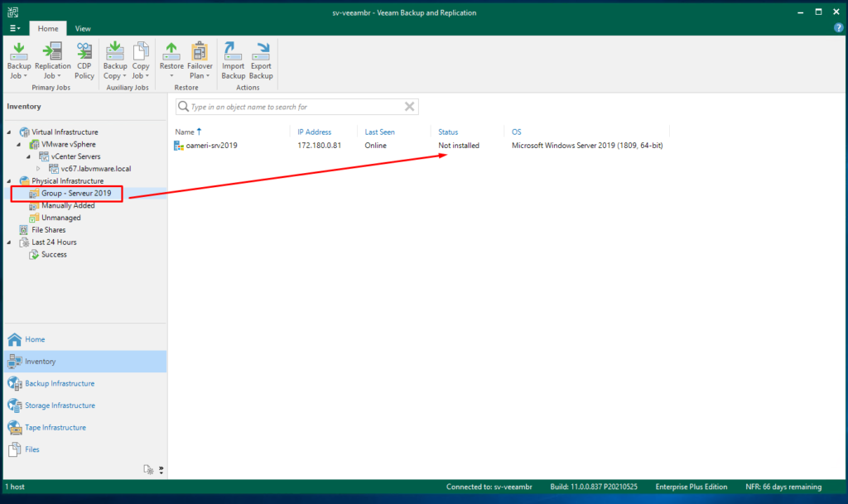Open the main menu in the top-left corner
Screen dimensions: 848x504
[x=15, y=27]
